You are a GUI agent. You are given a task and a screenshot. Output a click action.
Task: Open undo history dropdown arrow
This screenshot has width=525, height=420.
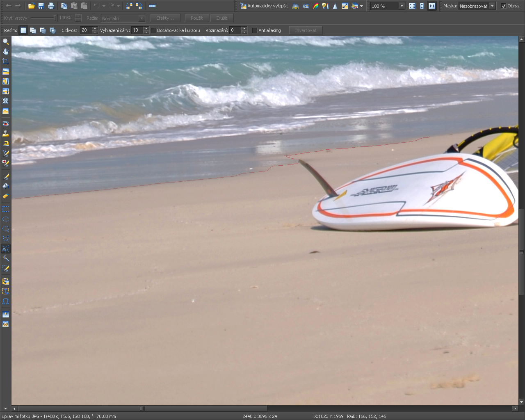(104, 6)
